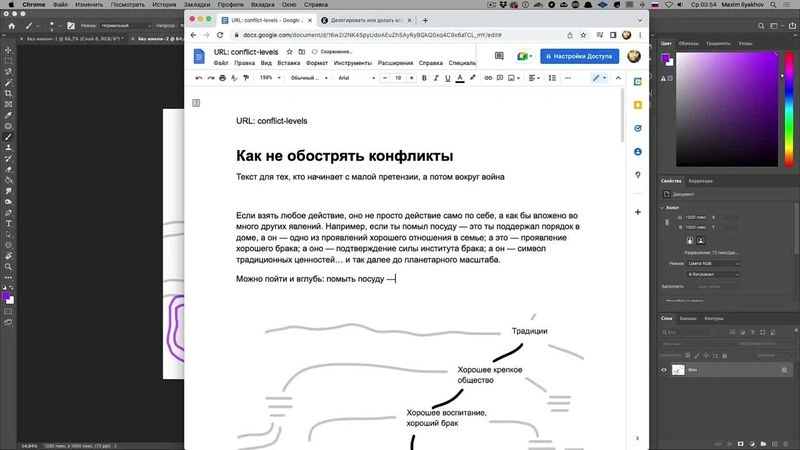Toggle Quick Mask mode in Photoshop
Viewport: 800px width, 450px height.
click(8, 311)
